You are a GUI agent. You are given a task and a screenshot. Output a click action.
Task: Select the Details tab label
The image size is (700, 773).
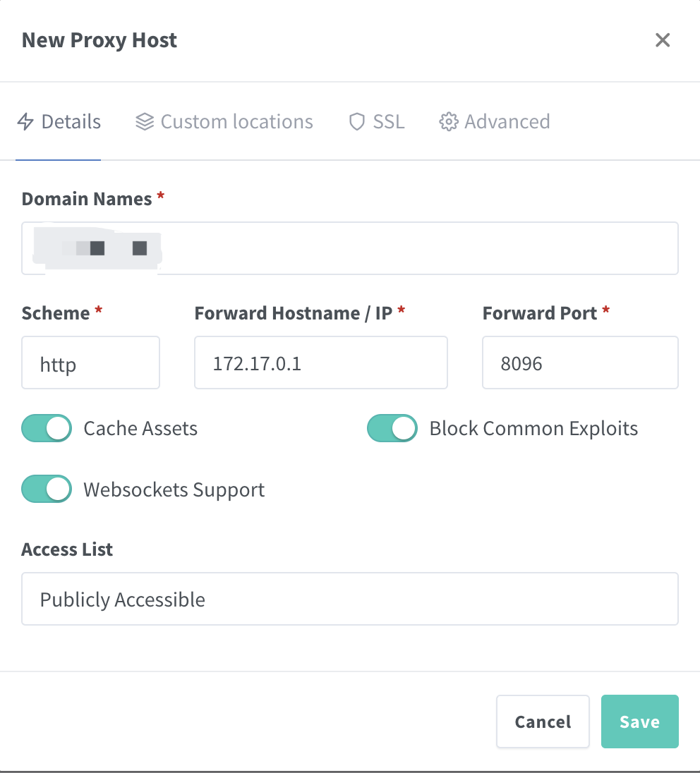click(x=71, y=122)
